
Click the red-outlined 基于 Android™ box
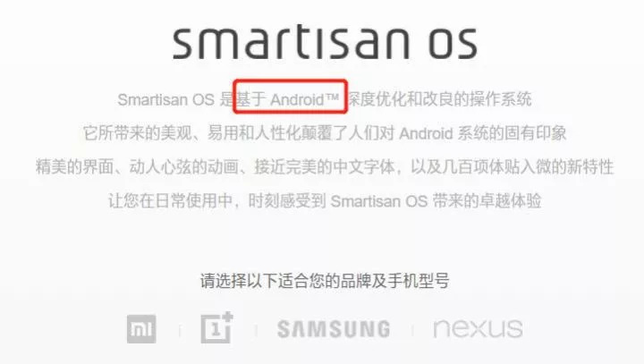click(x=291, y=97)
